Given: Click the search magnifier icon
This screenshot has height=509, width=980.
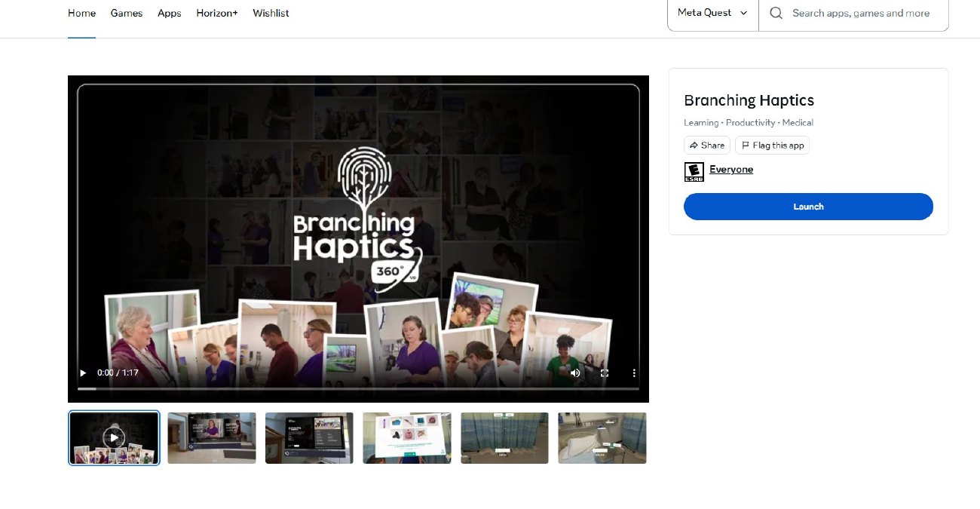Looking at the screenshot, I should click(x=776, y=13).
